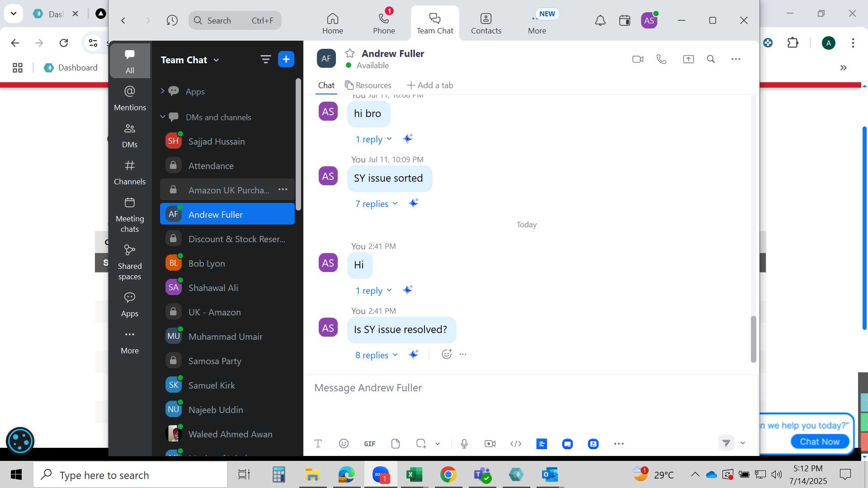
Task: Open Excel from the Windows taskbar
Action: 414,474
